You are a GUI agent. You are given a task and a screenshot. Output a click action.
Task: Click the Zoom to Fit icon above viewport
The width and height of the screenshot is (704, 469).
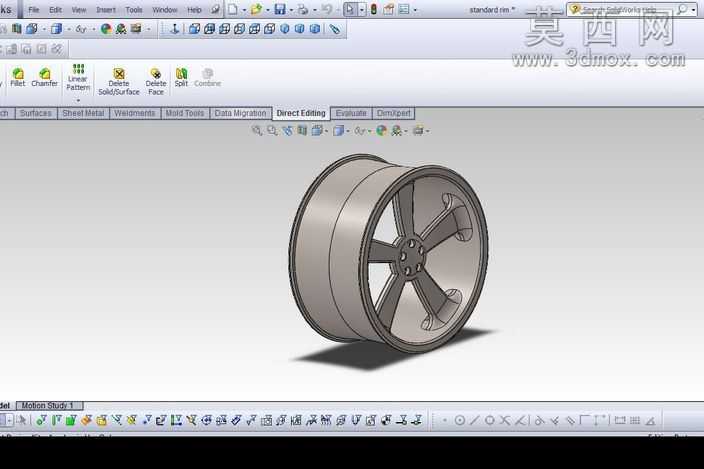[x=257, y=131]
